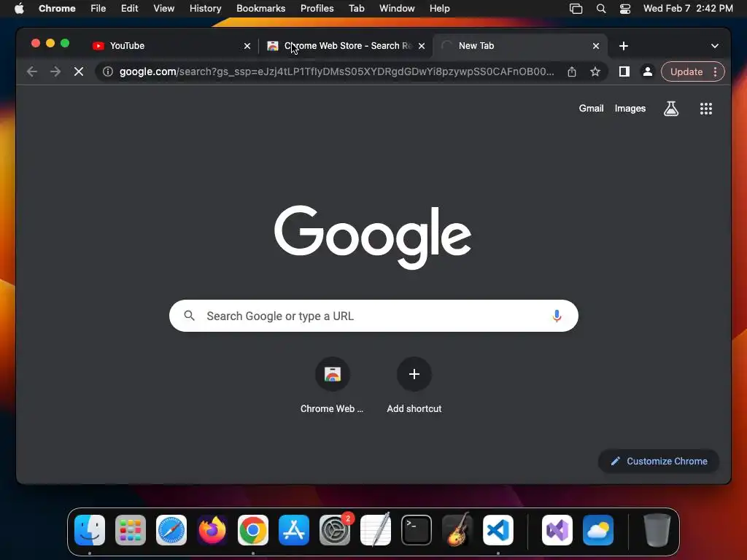Open the Profiles menu
747x560 pixels.
317,8
